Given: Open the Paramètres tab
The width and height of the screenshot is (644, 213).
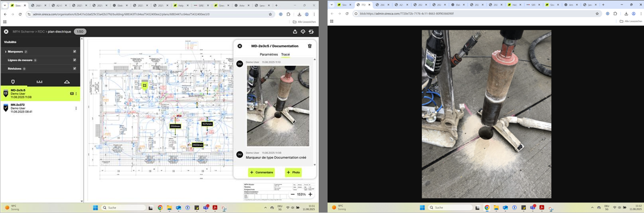Looking at the screenshot, I should click(269, 54).
